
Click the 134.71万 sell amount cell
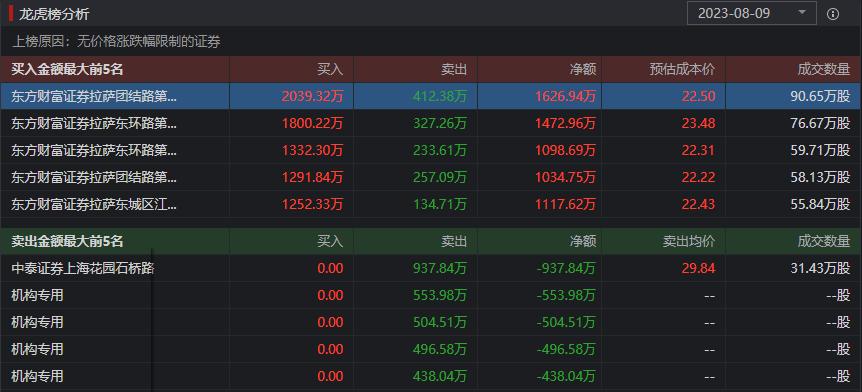(x=440, y=205)
